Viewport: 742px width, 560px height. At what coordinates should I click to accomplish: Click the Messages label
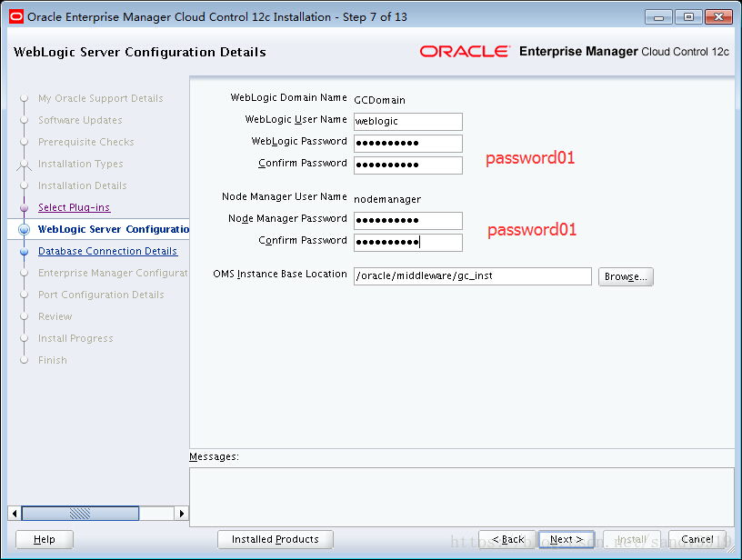point(214,457)
